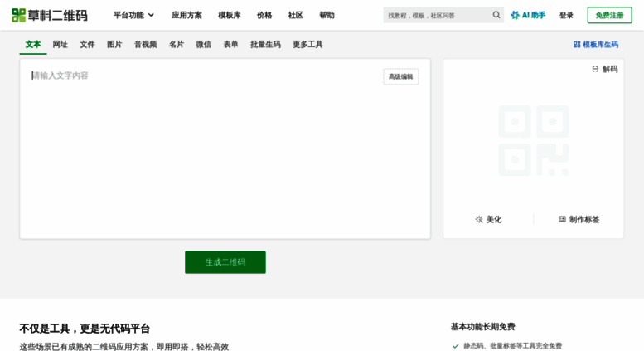Click the text content input area

pos(225,149)
